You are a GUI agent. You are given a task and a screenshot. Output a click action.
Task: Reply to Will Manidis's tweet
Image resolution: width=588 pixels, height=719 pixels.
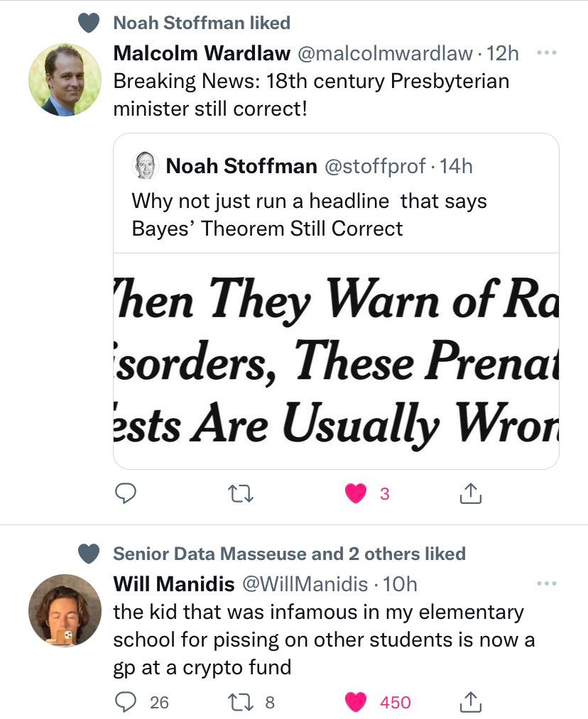(x=126, y=702)
